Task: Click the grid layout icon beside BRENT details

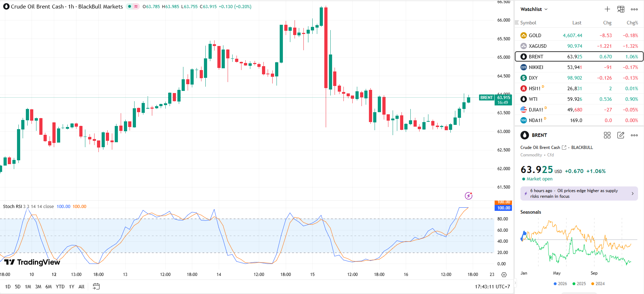Action: pos(607,135)
